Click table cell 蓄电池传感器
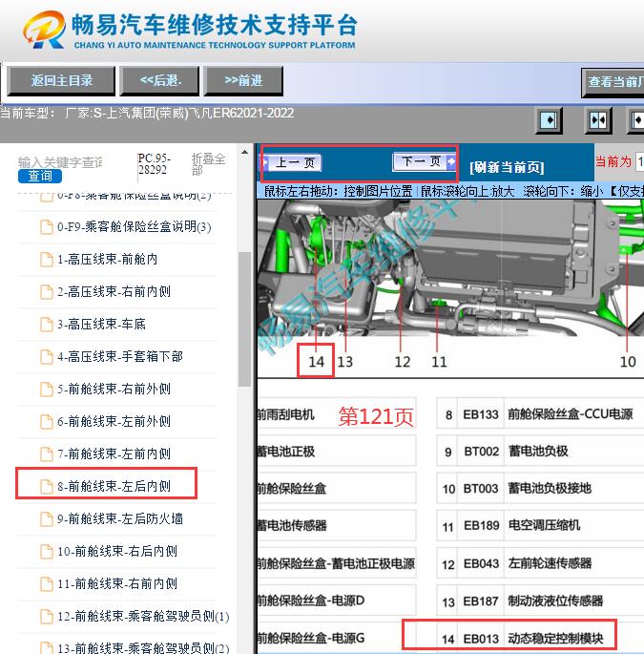 pos(337,525)
